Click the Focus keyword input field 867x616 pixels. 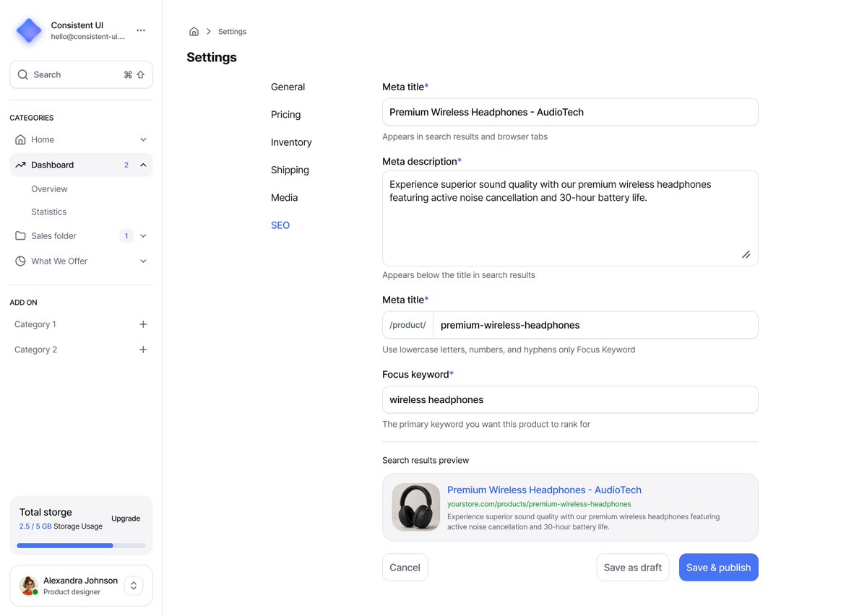point(570,399)
